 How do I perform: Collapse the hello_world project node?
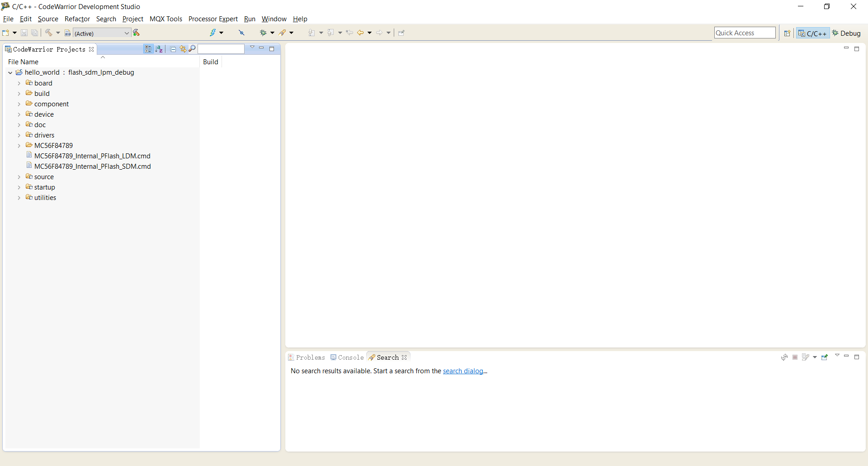coord(10,72)
